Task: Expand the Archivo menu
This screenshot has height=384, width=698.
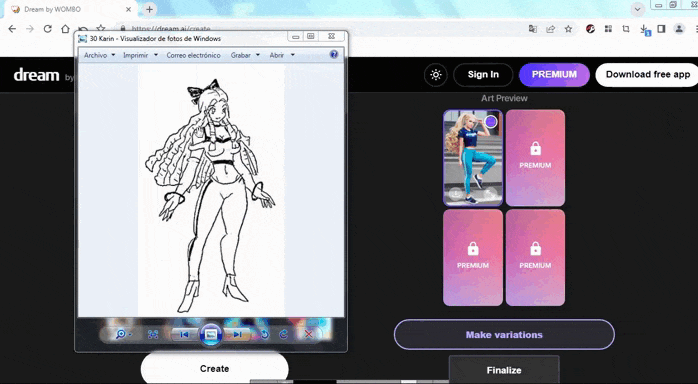Action: pyautogui.click(x=100, y=55)
